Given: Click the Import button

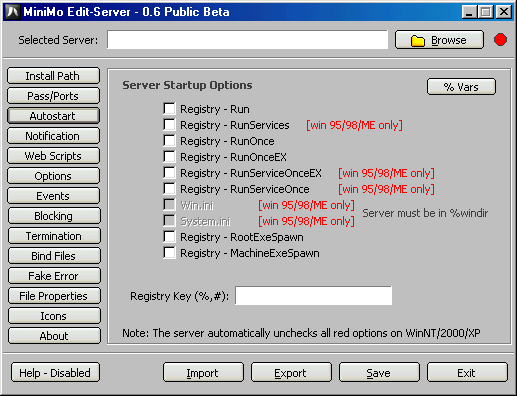Looking at the screenshot, I should click(203, 372).
